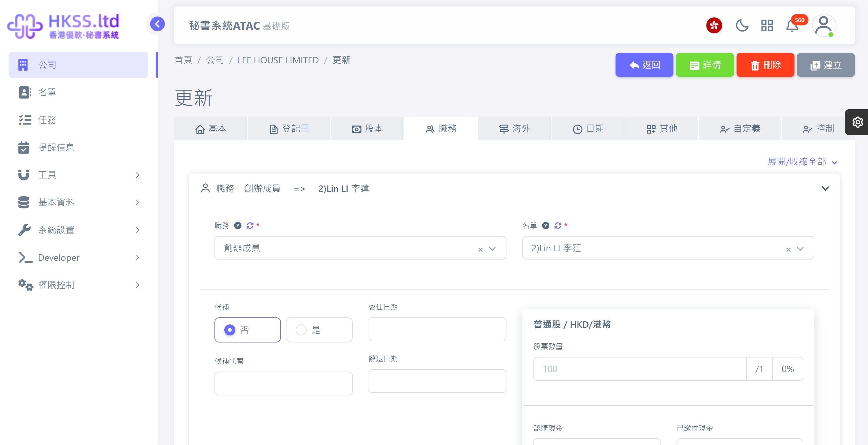Open 名單 in the sidebar

pyautogui.click(x=78, y=92)
